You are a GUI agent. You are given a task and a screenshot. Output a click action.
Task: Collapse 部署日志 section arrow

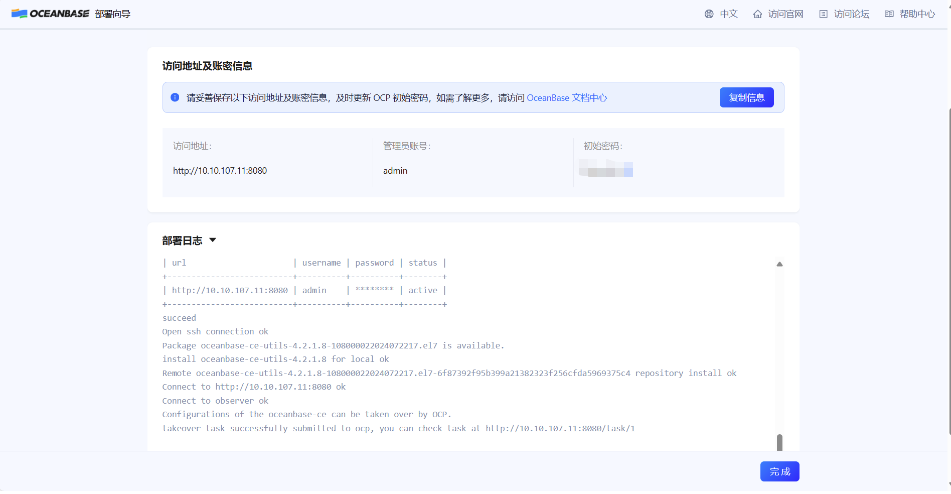click(x=213, y=240)
